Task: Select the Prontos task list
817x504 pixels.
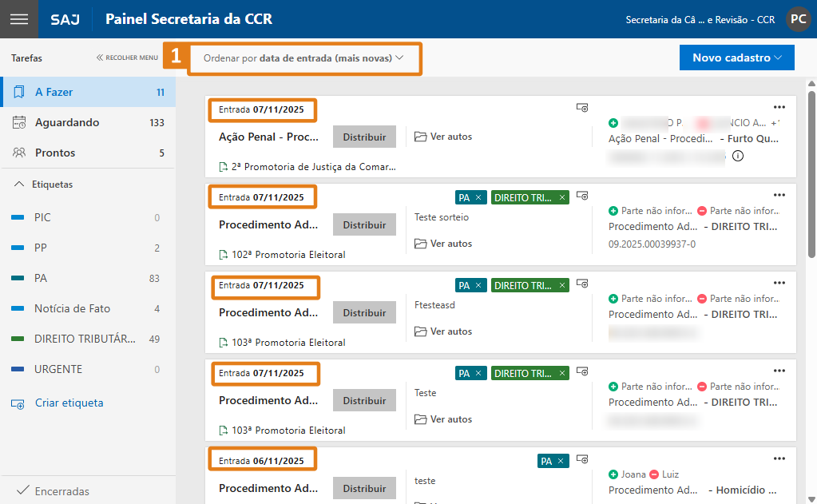Action: pos(55,153)
